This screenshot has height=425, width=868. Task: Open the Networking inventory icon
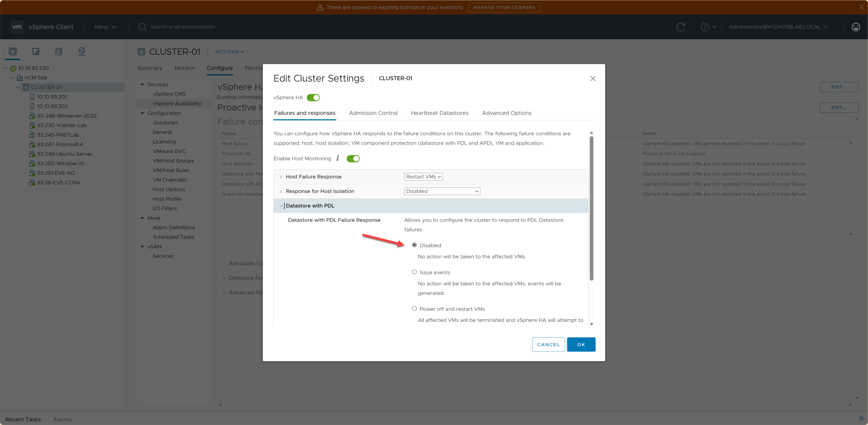click(x=82, y=52)
